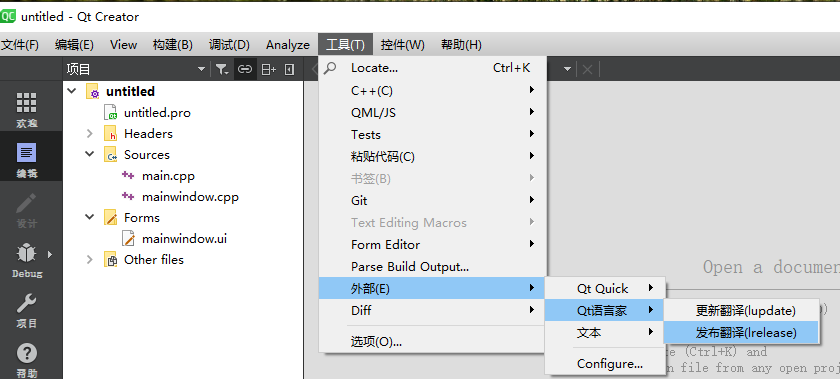Image resolution: width=840 pixels, height=379 pixels.
Task: Click the split panel icon
Action: (x=268, y=69)
